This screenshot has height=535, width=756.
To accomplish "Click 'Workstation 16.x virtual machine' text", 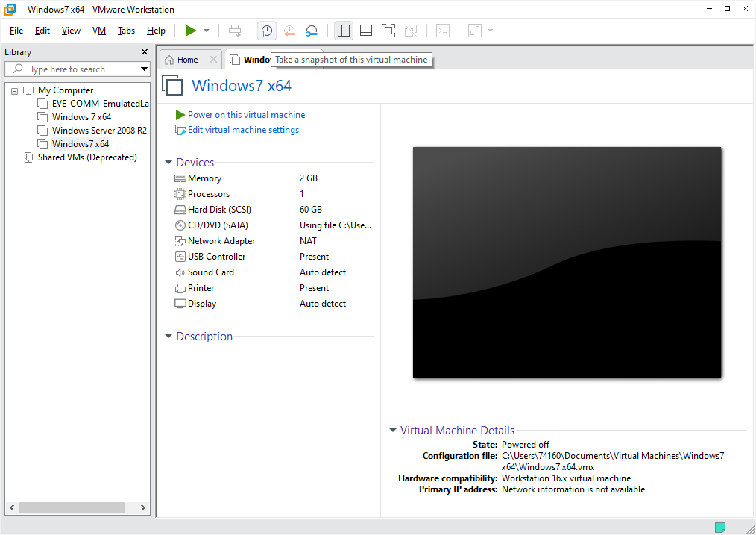I will pyautogui.click(x=566, y=478).
